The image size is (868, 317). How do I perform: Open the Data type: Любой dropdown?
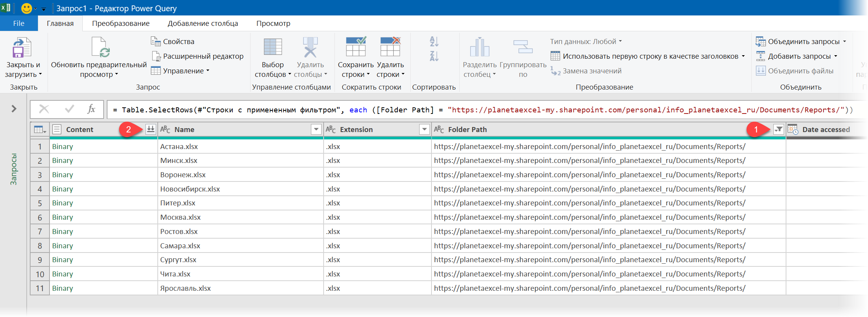586,41
